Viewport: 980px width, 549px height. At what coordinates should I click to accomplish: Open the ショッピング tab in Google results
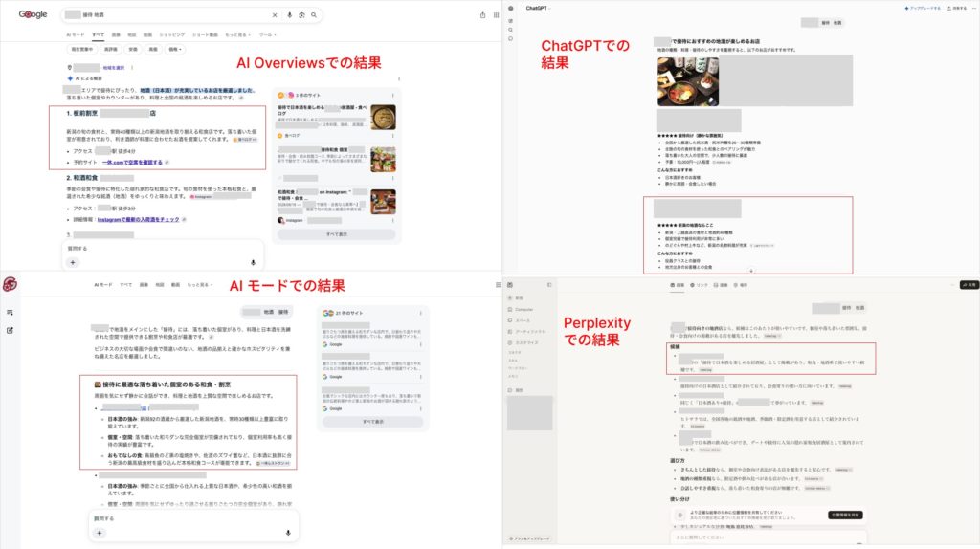pyautogui.click(x=172, y=35)
